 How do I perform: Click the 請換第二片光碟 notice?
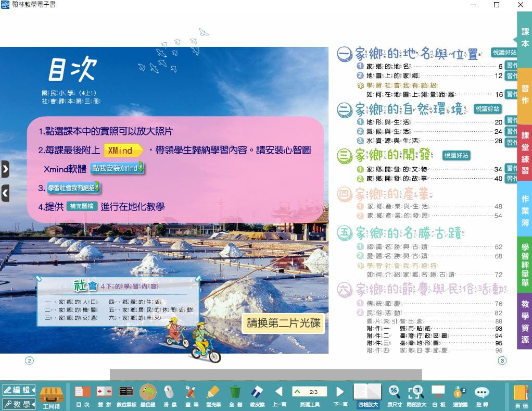click(x=283, y=323)
